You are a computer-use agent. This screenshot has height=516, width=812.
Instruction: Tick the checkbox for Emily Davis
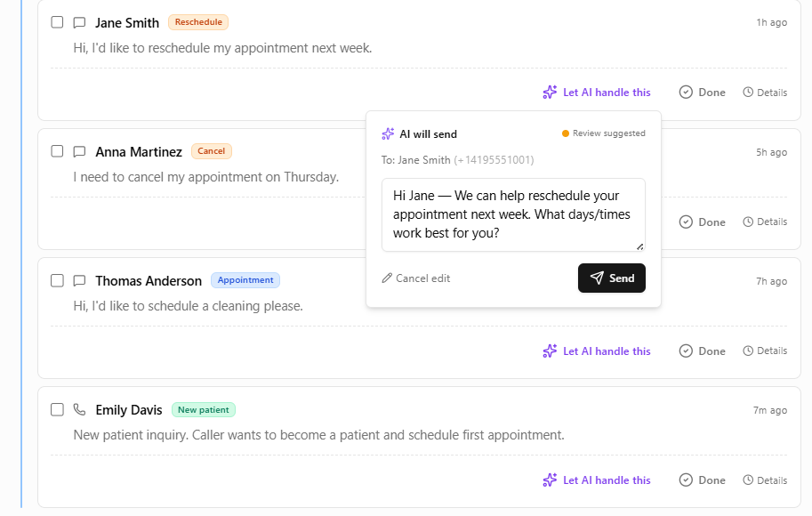point(57,409)
